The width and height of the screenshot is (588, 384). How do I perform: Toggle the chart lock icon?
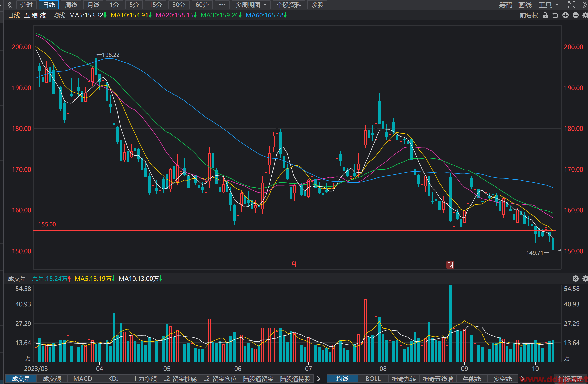[545, 15]
